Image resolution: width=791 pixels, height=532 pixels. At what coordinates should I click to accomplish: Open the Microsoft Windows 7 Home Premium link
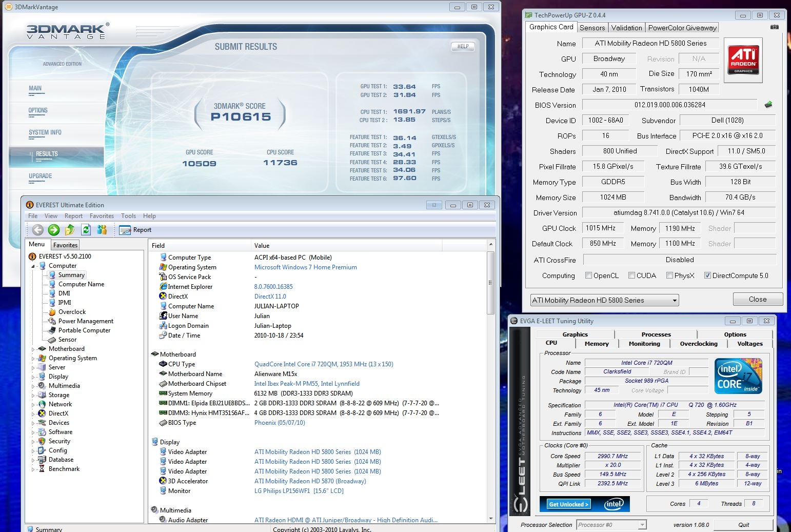(305, 267)
